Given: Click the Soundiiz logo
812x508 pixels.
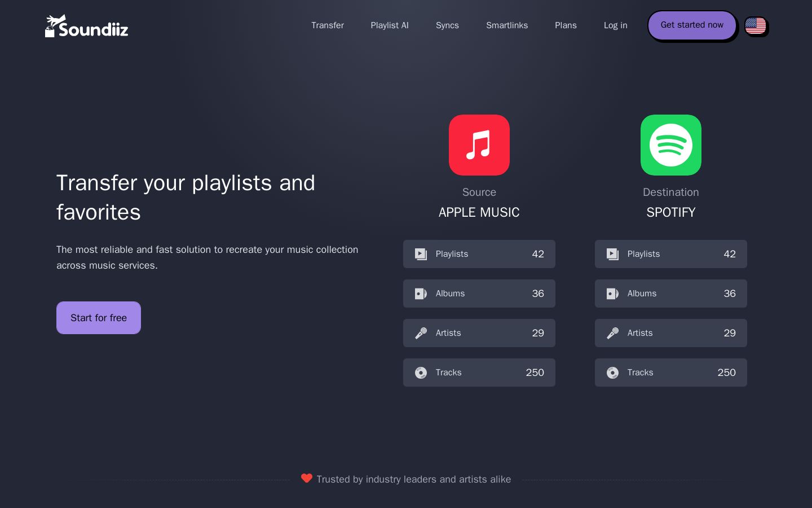Looking at the screenshot, I should pyautogui.click(x=87, y=26).
